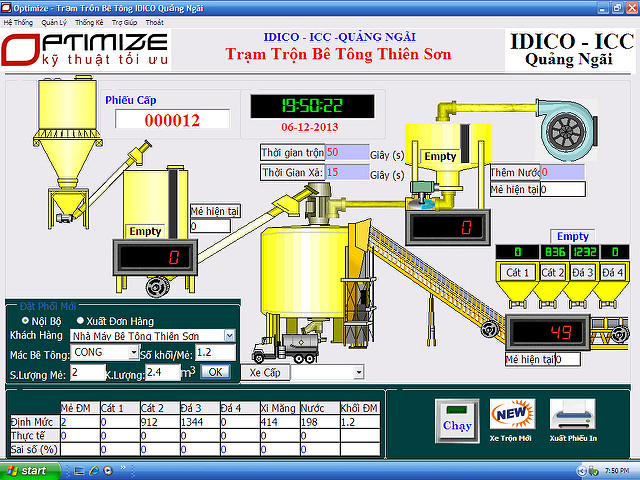This screenshot has width=640, height=480.
Task: Open the Hệ Thống menu
Action: [x=18, y=23]
